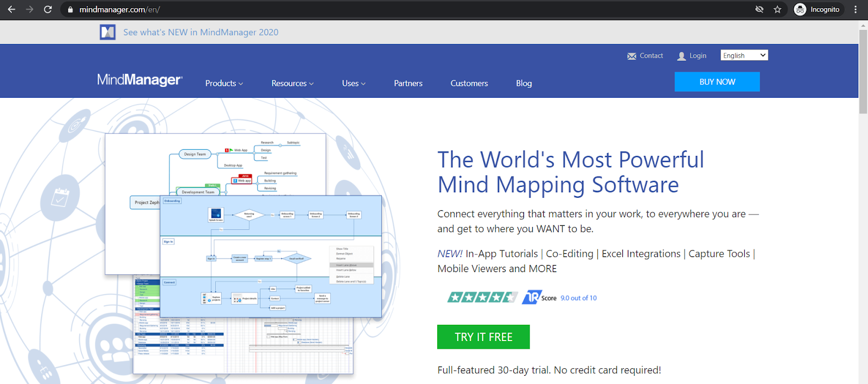Click the MindManager banner logo icon
The height and width of the screenshot is (384, 868).
[107, 32]
